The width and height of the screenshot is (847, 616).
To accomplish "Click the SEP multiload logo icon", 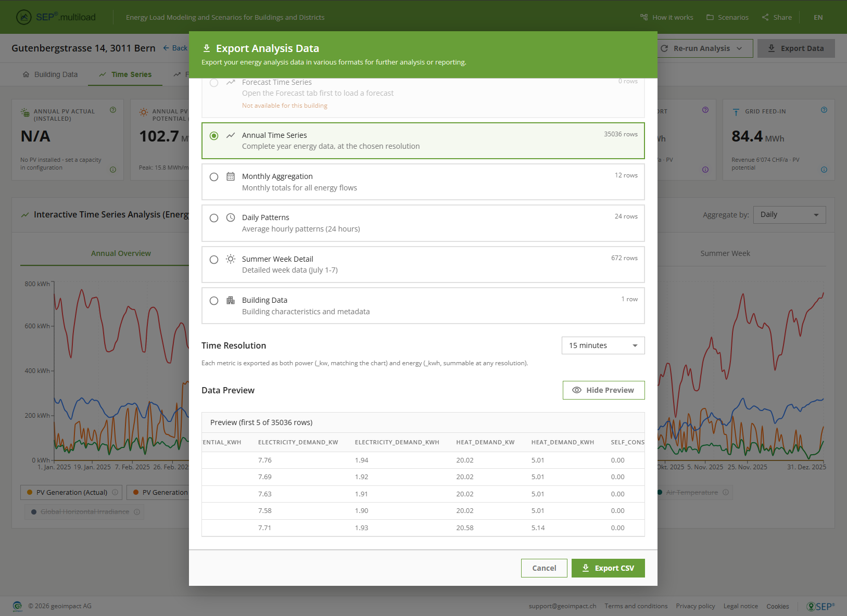I will coord(24,17).
